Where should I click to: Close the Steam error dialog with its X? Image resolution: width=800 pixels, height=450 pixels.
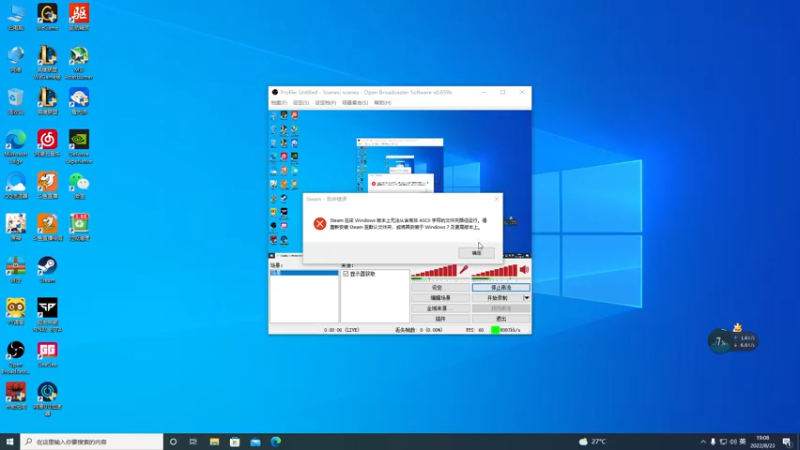coord(496,199)
